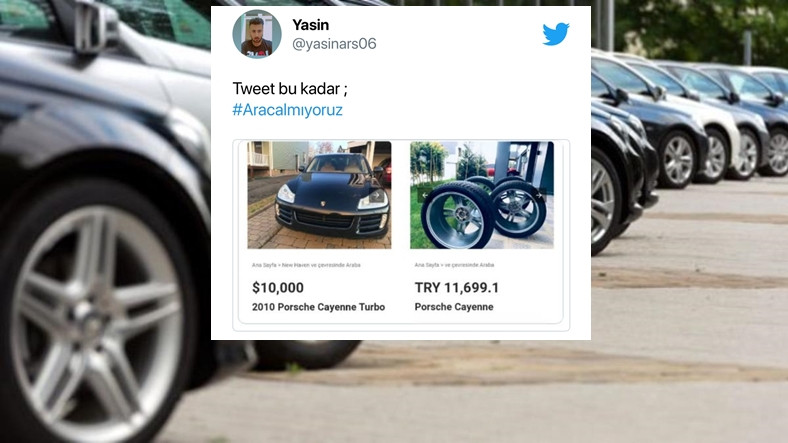The height and width of the screenshot is (443, 788).
Task: Select the $10,000 price text
Action: click(278, 288)
